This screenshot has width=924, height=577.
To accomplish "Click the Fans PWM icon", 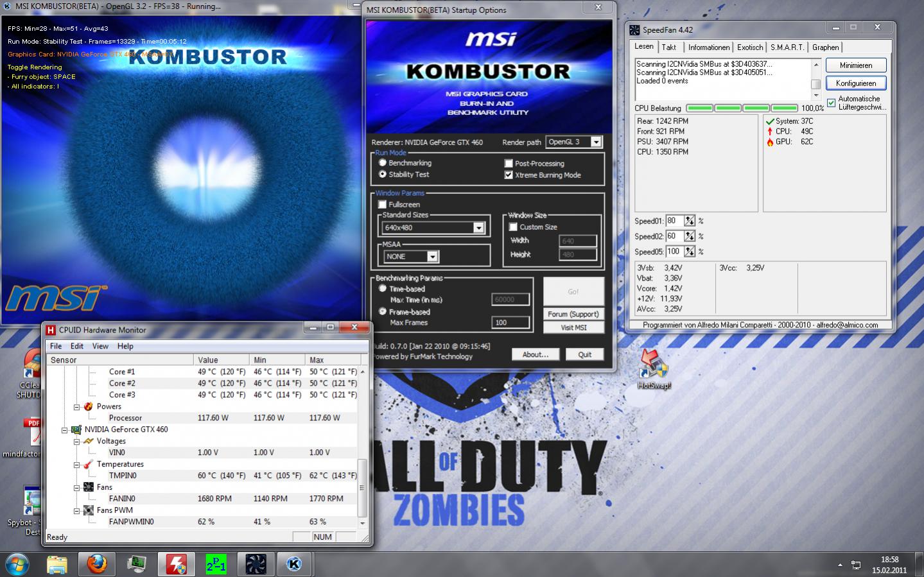I will (x=88, y=510).
